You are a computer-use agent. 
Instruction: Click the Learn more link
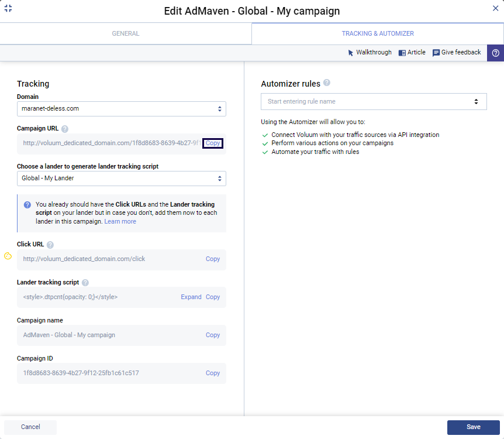(x=120, y=222)
